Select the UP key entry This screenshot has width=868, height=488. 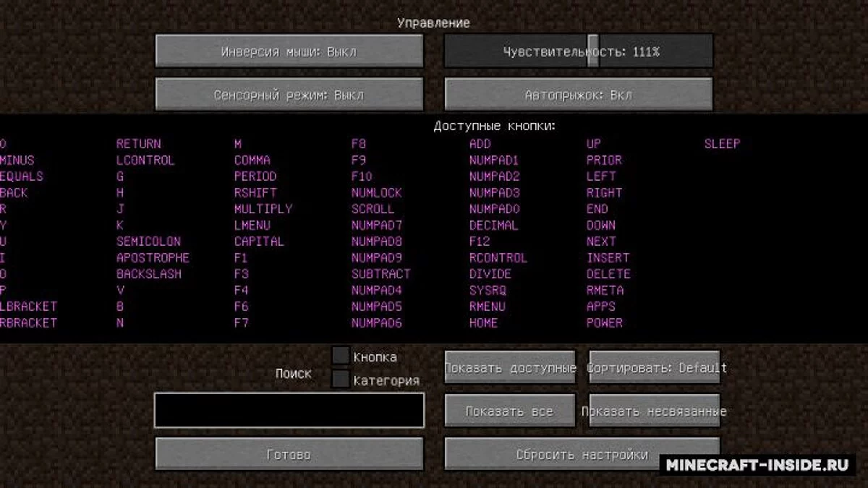[x=593, y=144]
